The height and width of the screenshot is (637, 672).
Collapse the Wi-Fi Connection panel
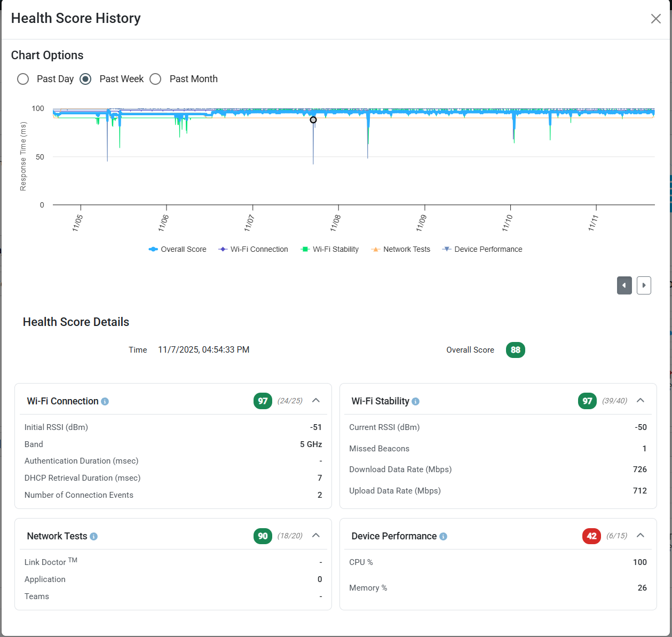coord(316,401)
